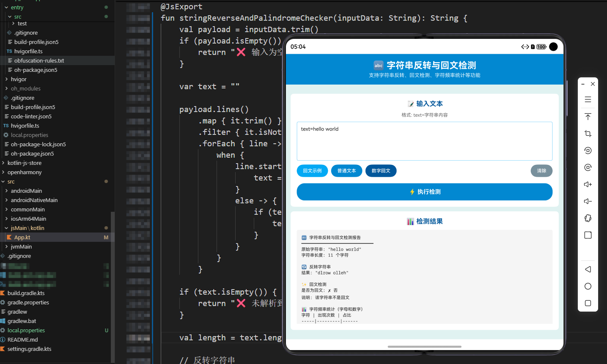Open oh-package-lock.json5 file

coord(38,145)
